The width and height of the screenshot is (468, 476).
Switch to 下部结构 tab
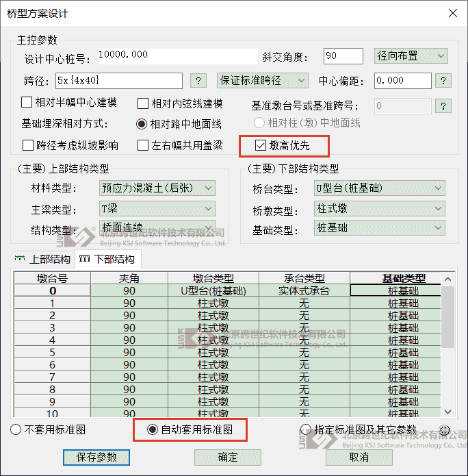click(107, 259)
